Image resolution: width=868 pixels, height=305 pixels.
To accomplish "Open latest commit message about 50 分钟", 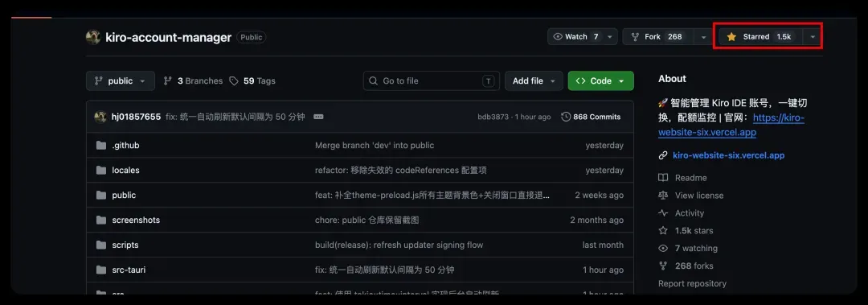I will 235,117.
